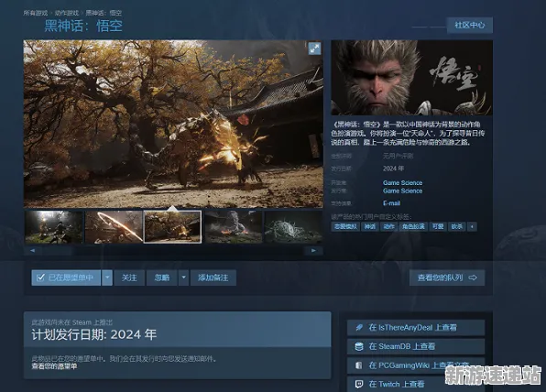The image size is (546, 392).
Task: Click the E-mail support link
Action: [x=391, y=203]
